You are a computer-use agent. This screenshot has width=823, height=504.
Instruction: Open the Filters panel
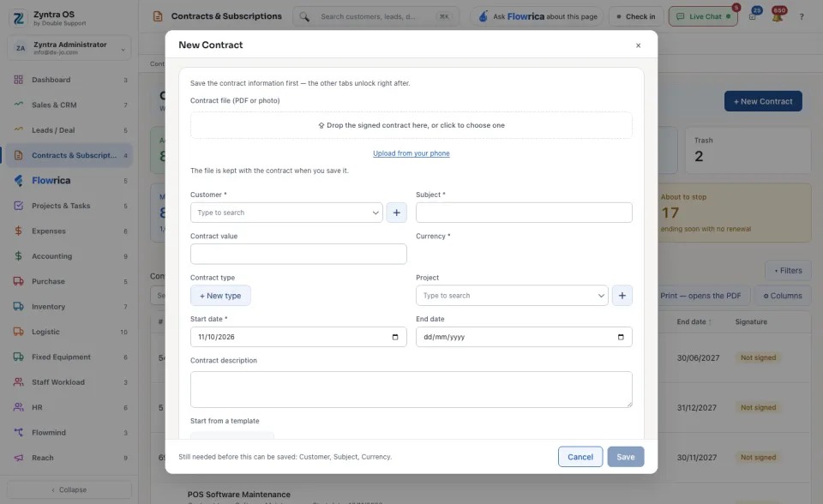pyautogui.click(x=789, y=270)
